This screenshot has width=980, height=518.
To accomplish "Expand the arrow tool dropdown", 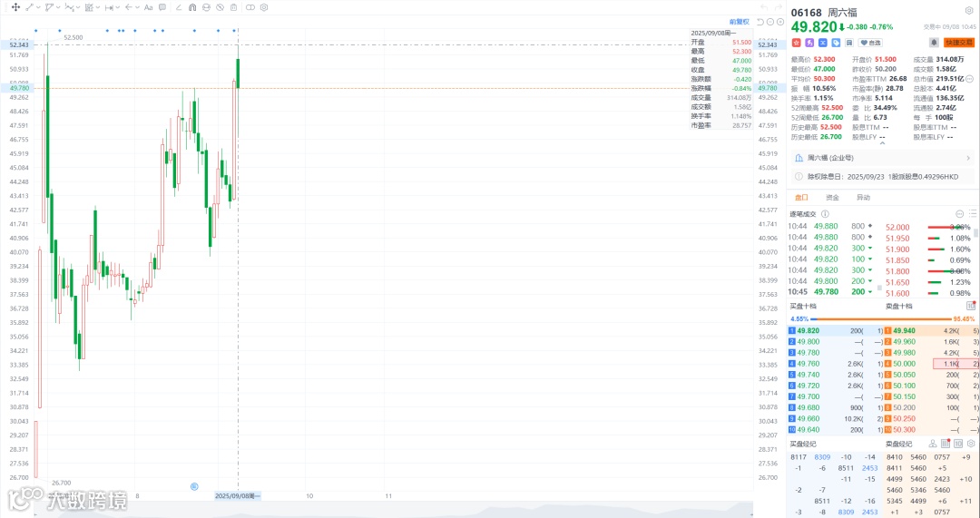I will [138, 7].
